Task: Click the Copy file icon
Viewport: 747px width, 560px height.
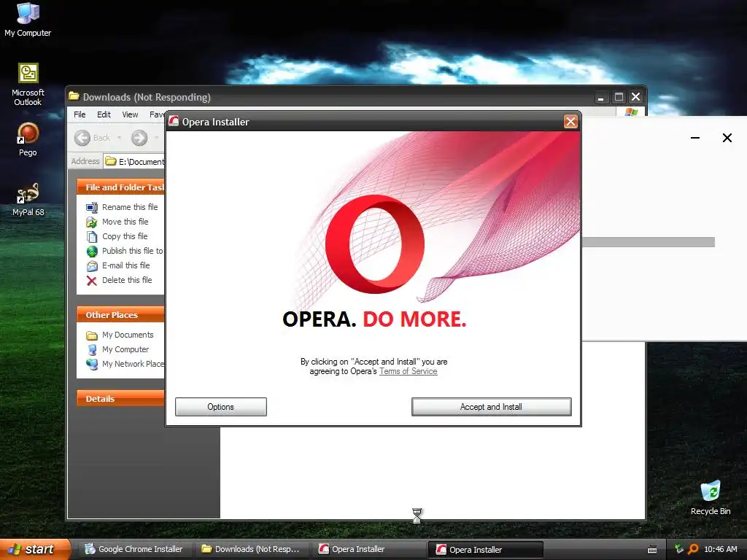Action: pyautogui.click(x=91, y=237)
